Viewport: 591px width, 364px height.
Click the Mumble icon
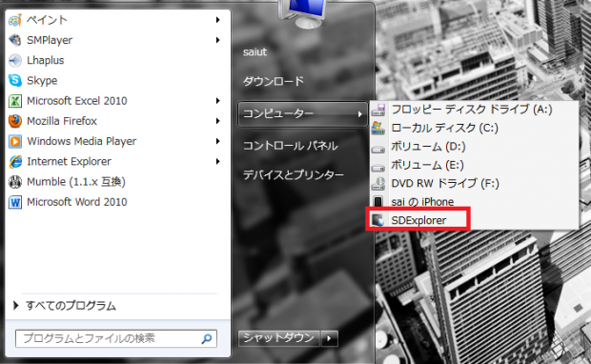(15, 182)
